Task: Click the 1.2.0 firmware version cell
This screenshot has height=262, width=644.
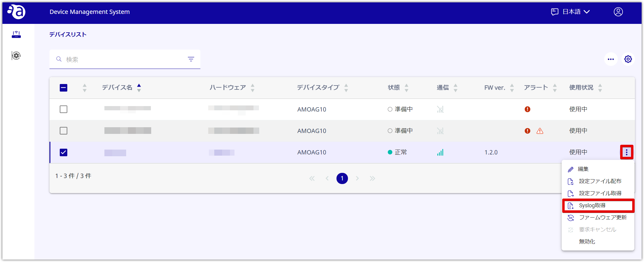Action: coord(491,152)
